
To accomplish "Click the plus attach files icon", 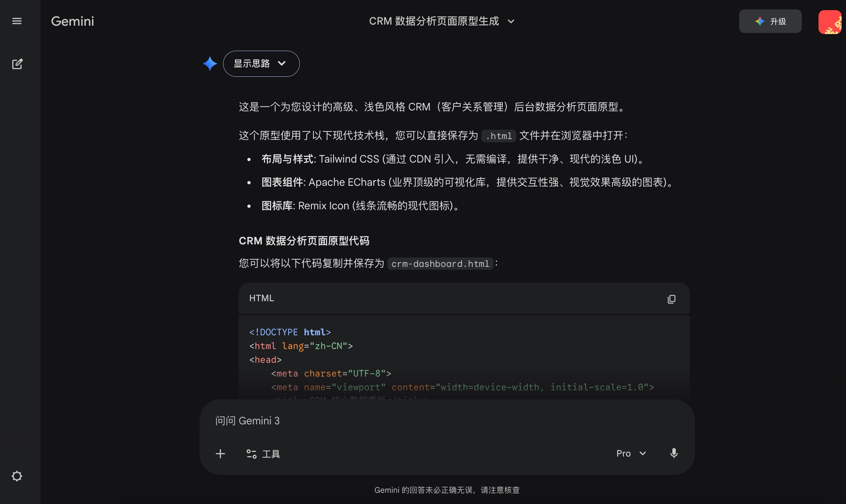I will pyautogui.click(x=220, y=454).
